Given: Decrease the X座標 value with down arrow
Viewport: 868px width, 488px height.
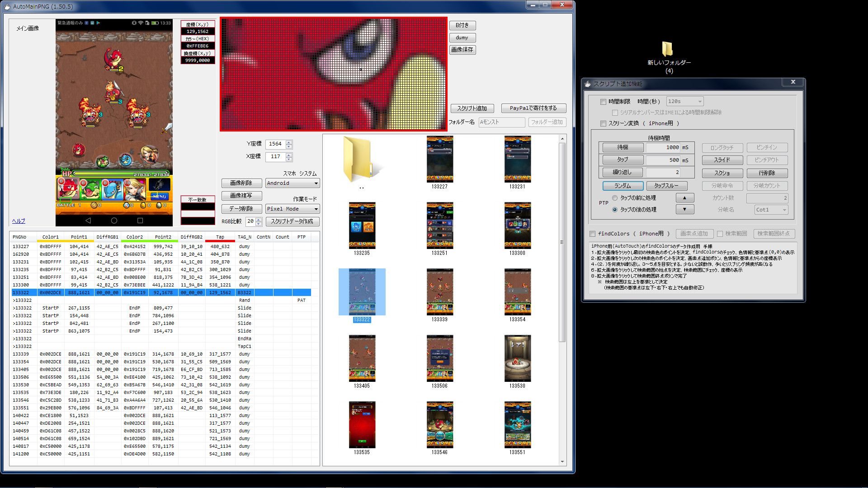Looking at the screenshot, I should pos(289,159).
